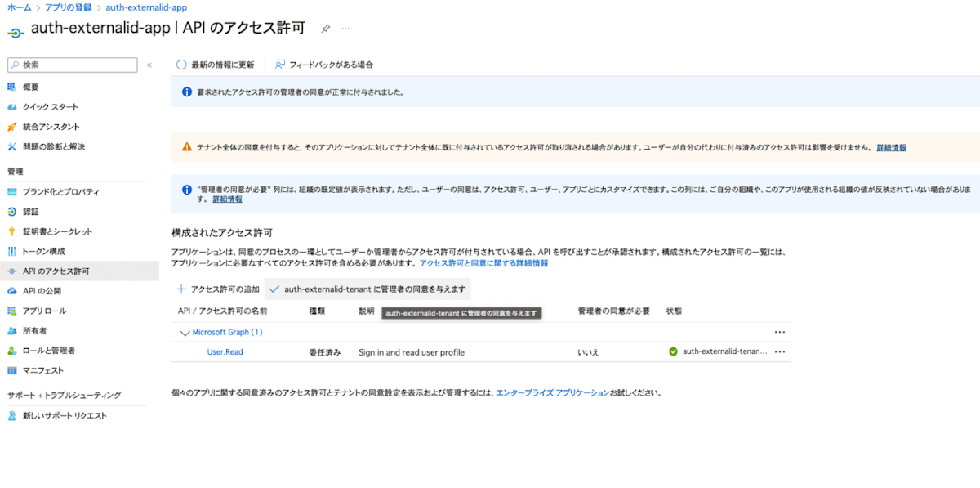
Task: Click the いいえ cell in User.Read row
Action: pyautogui.click(x=588, y=352)
